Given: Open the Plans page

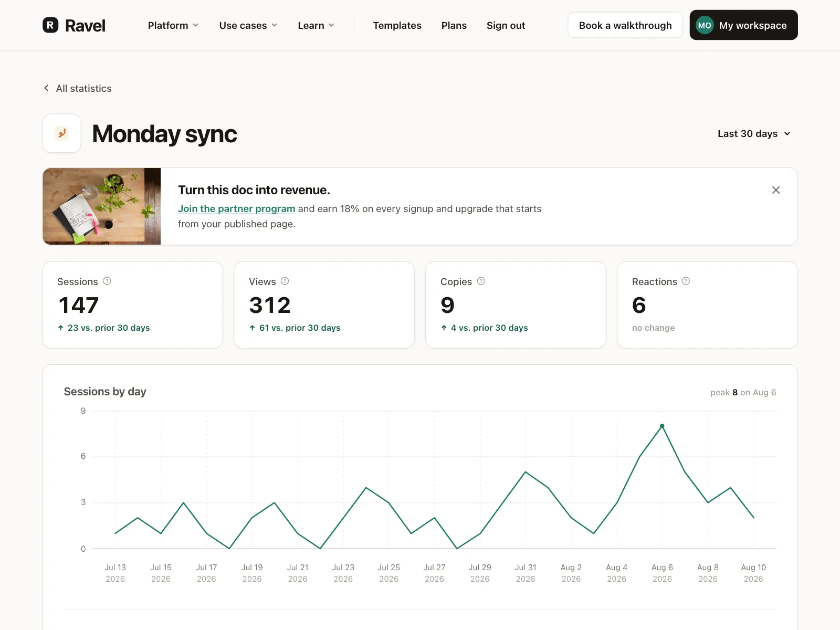Looking at the screenshot, I should pyautogui.click(x=454, y=25).
